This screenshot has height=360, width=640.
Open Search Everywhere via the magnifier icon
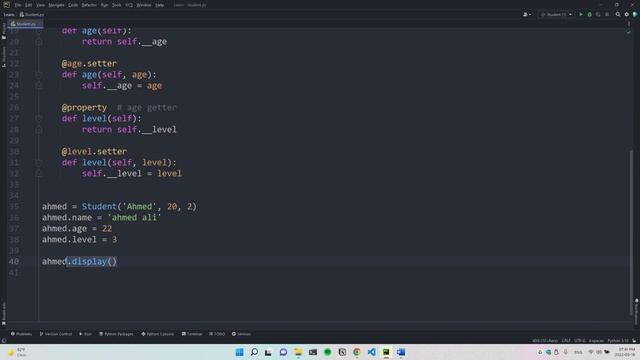click(618, 14)
